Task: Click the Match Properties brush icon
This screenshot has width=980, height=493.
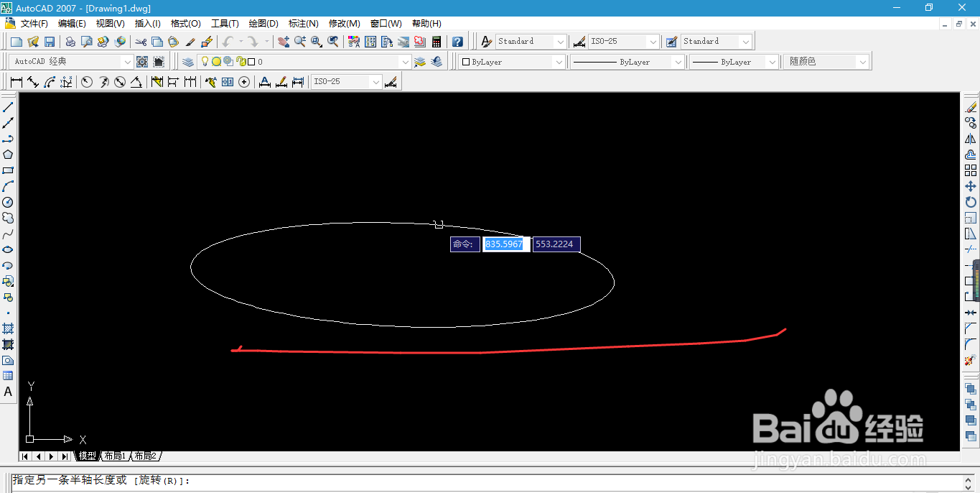Action: pyautogui.click(x=190, y=42)
